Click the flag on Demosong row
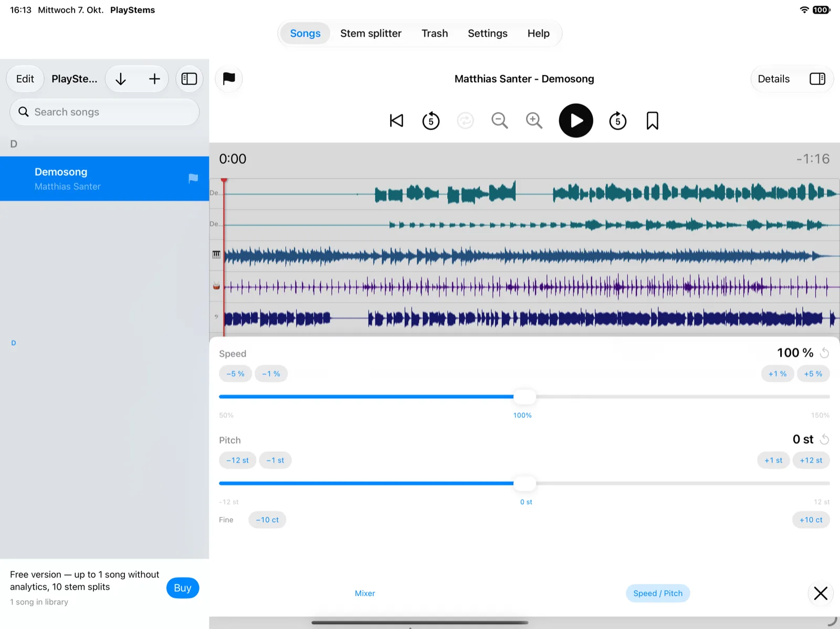 (x=193, y=178)
